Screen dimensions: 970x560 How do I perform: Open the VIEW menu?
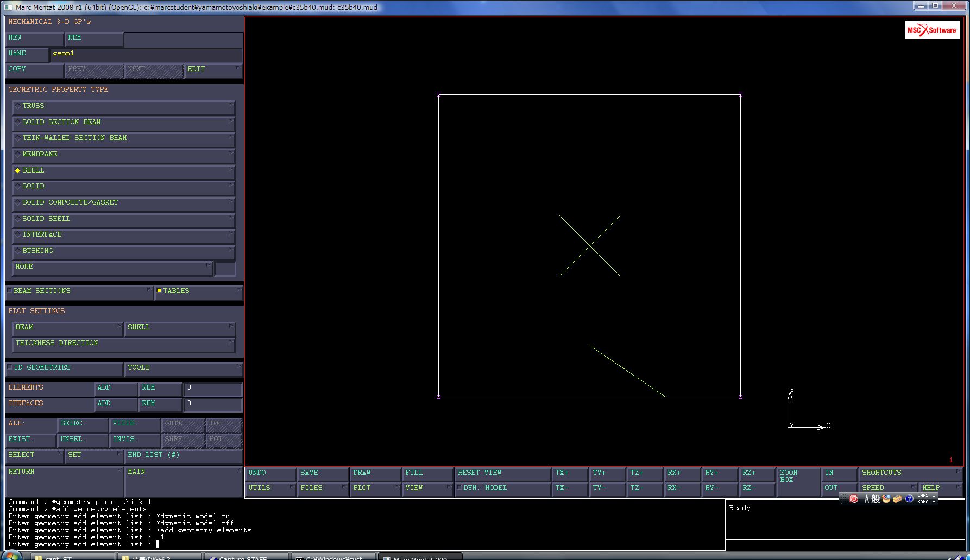(427, 488)
